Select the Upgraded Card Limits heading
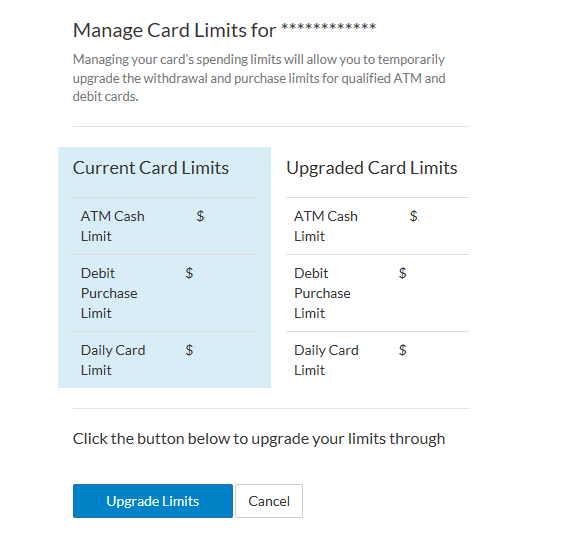 coord(372,168)
